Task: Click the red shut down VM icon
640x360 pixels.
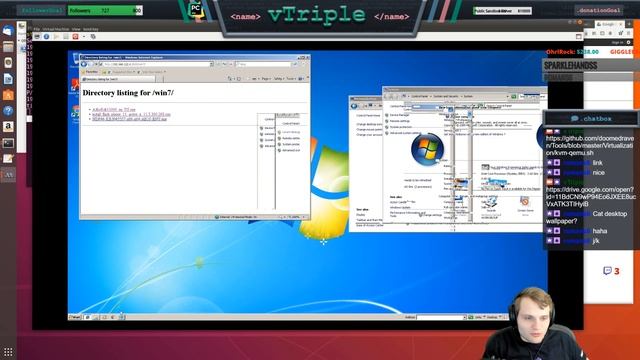Action: (76, 37)
